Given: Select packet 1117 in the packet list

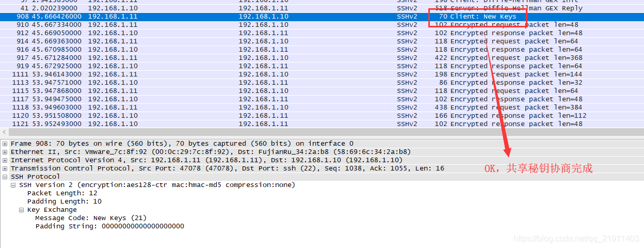Looking at the screenshot, I should pyautogui.click(x=322, y=99).
